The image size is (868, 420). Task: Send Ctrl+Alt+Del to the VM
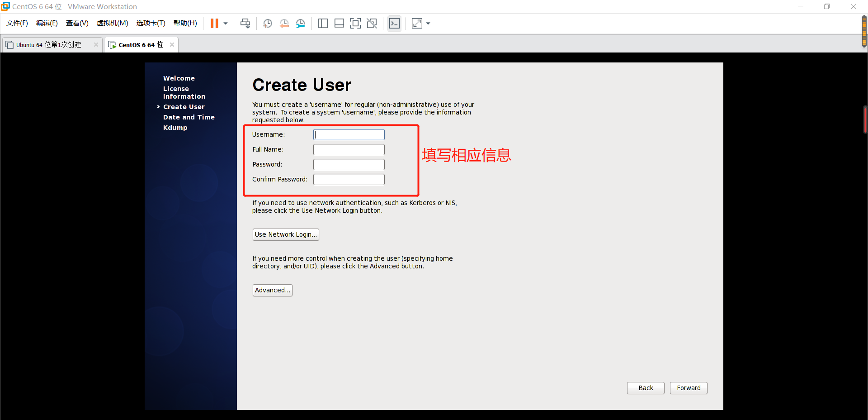click(x=245, y=24)
